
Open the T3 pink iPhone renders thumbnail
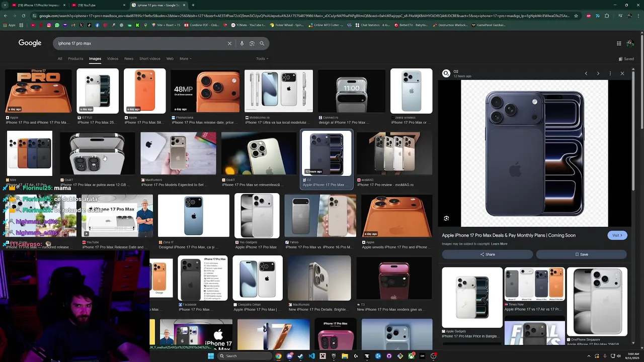tap(394, 278)
